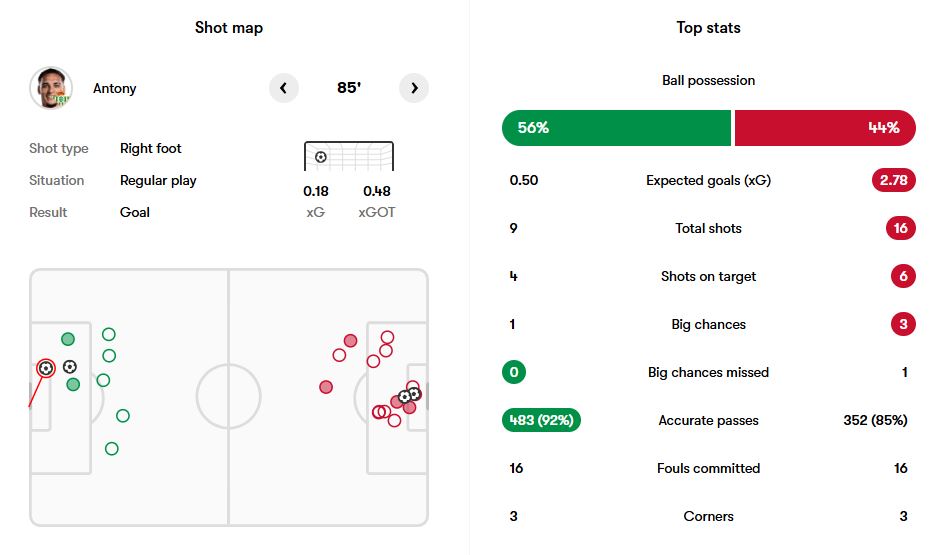The image size is (942, 555).
Task: Click the Antony player name
Action: coord(115,88)
